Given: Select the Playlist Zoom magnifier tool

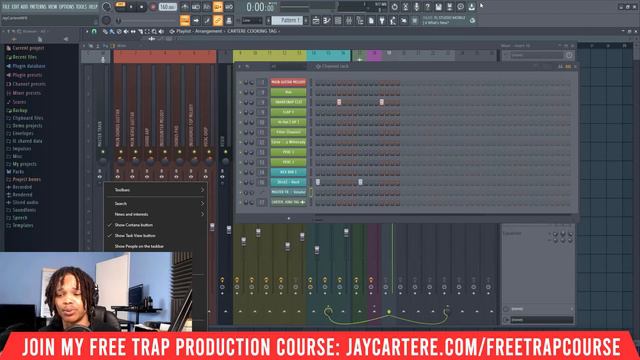Looking at the screenshot, I should click(x=154, y=31).
